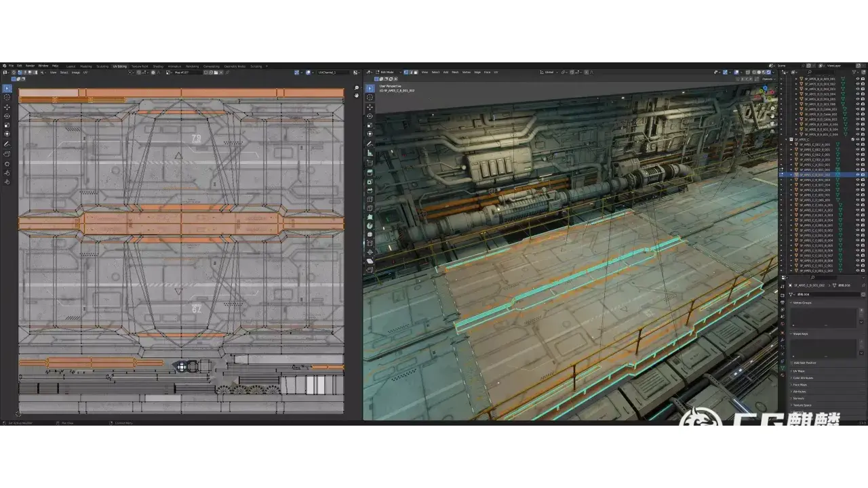The height and width of the screenshot is (488, 868).
Task: Toggle visibility of the SF_AP05_C collection
Action: click(857, 140)
